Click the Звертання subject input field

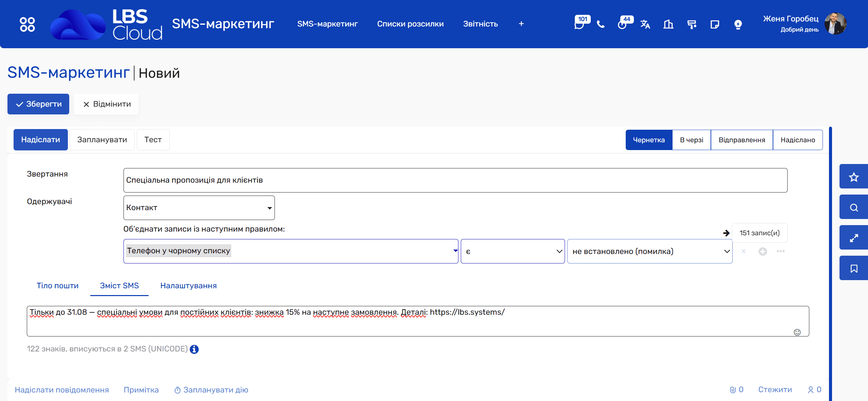pyautogui.click(x=455, y=180)
